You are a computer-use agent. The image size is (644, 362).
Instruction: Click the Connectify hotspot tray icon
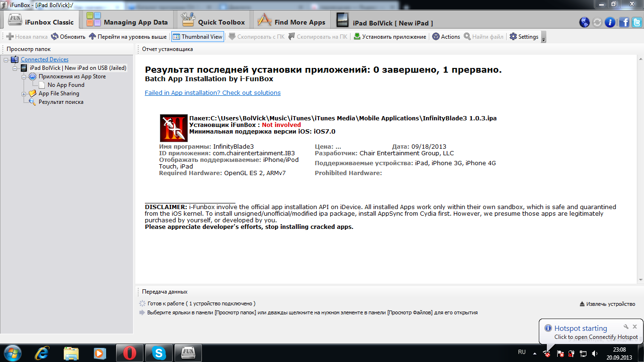pyautogui.click(x=547, y=353)
